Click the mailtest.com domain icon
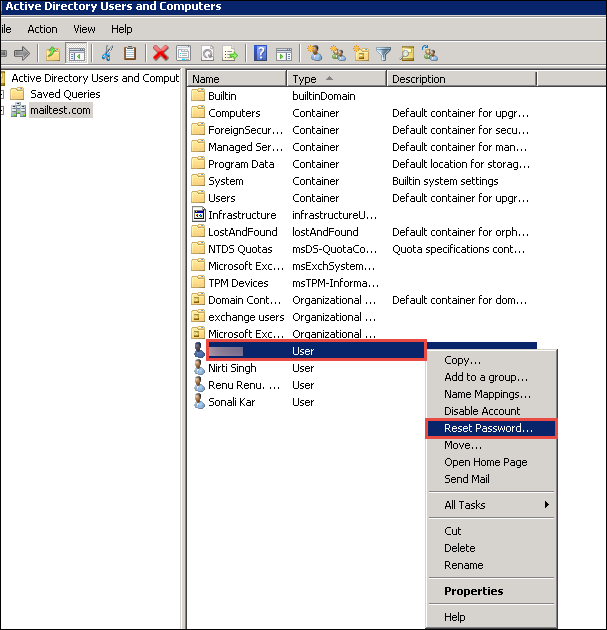 click(x=18, y=110)
